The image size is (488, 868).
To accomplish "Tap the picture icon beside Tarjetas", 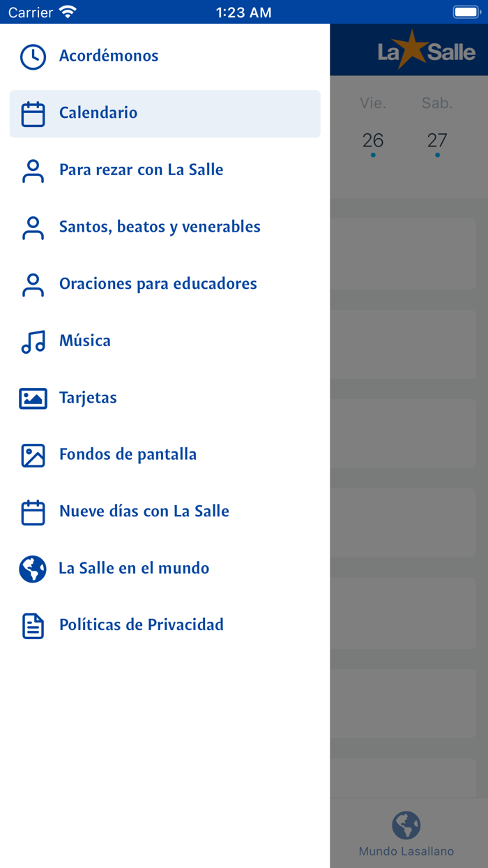I will [x=32, y=398].
